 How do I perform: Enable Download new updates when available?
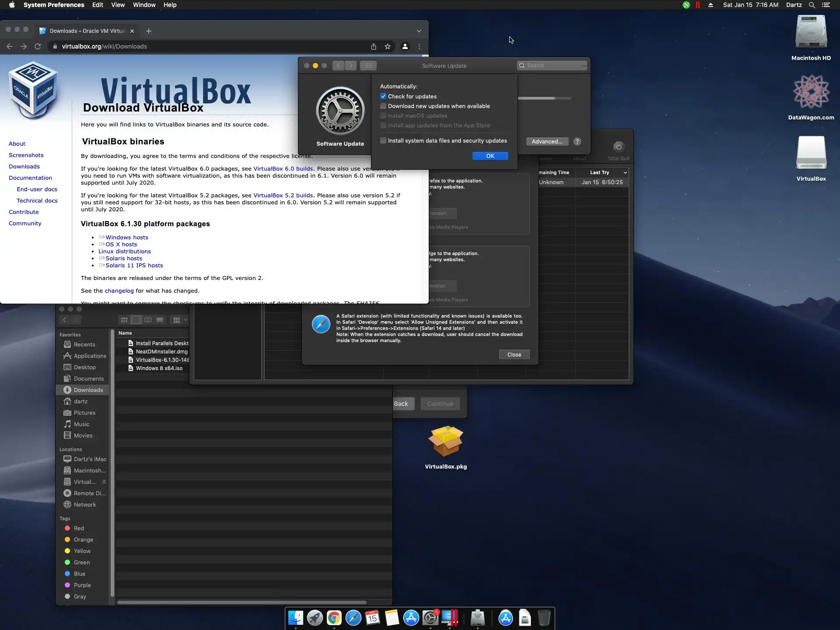(383, 106)
